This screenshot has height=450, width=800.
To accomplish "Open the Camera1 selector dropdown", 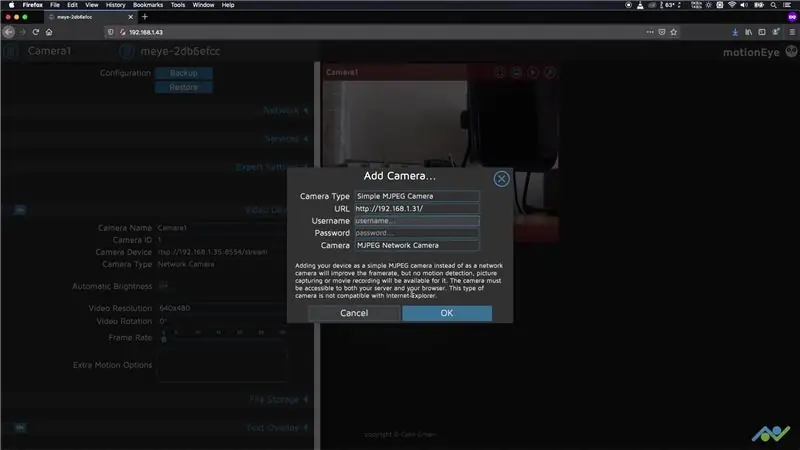I will (x=49, y=51).
